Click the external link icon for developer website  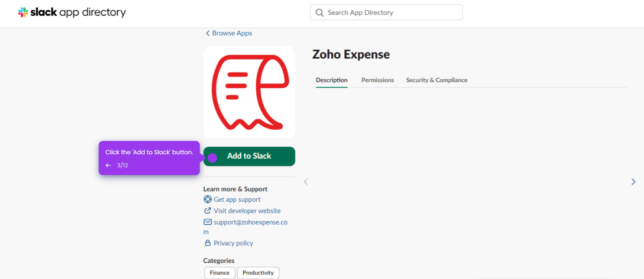point(208,211)
